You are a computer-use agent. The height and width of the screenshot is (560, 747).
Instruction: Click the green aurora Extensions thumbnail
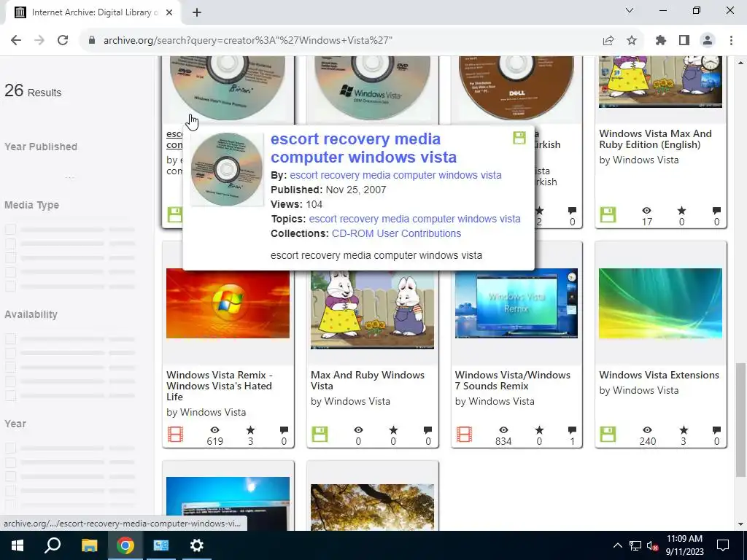(x=660, y=303)
